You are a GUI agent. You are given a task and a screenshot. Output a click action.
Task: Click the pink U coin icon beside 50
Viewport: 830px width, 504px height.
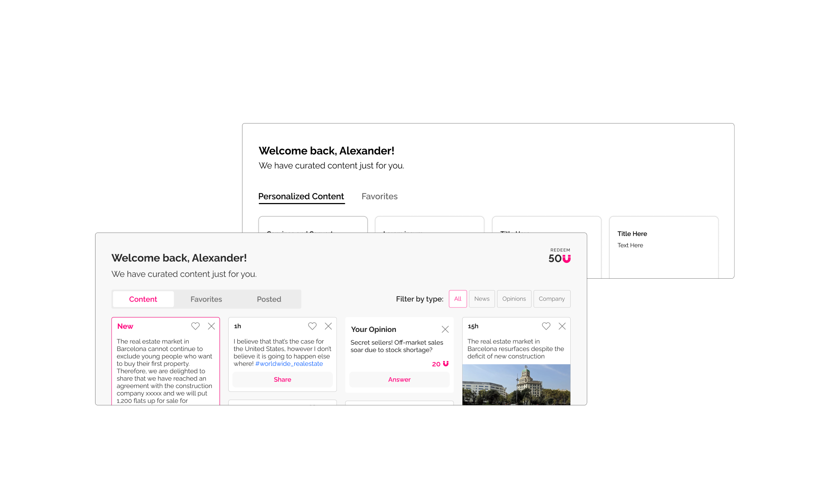[567, 259]
